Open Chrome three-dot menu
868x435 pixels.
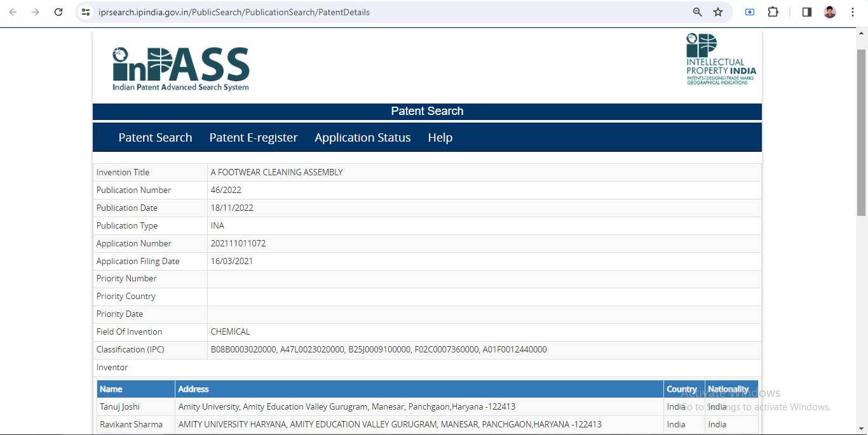tap(853, 12)
